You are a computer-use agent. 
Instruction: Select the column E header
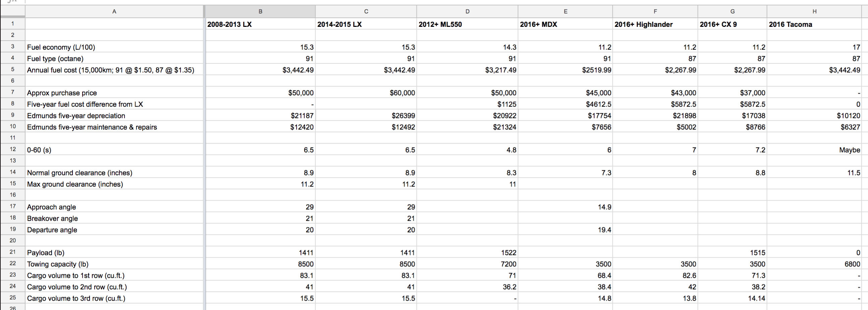coord(565,11)
